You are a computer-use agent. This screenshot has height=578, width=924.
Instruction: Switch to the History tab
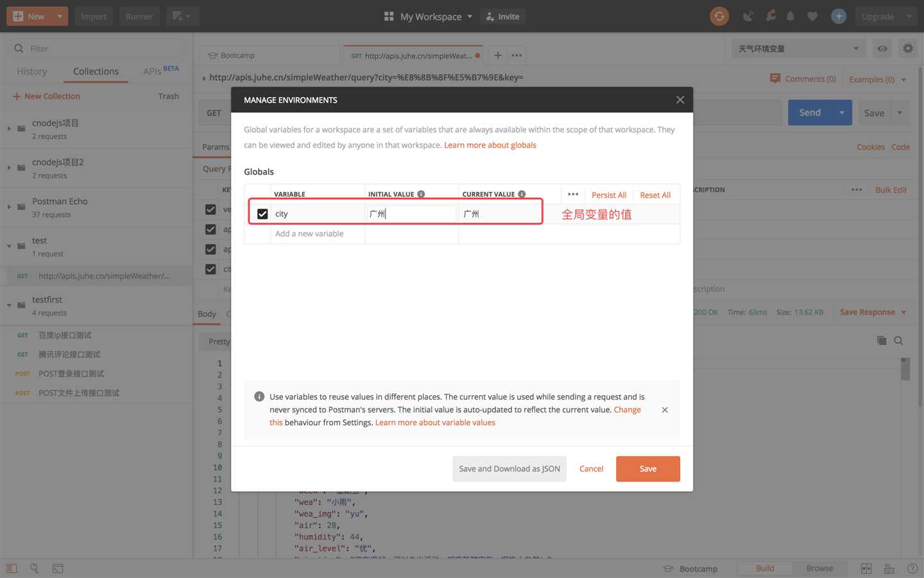[x=31, y=71]
